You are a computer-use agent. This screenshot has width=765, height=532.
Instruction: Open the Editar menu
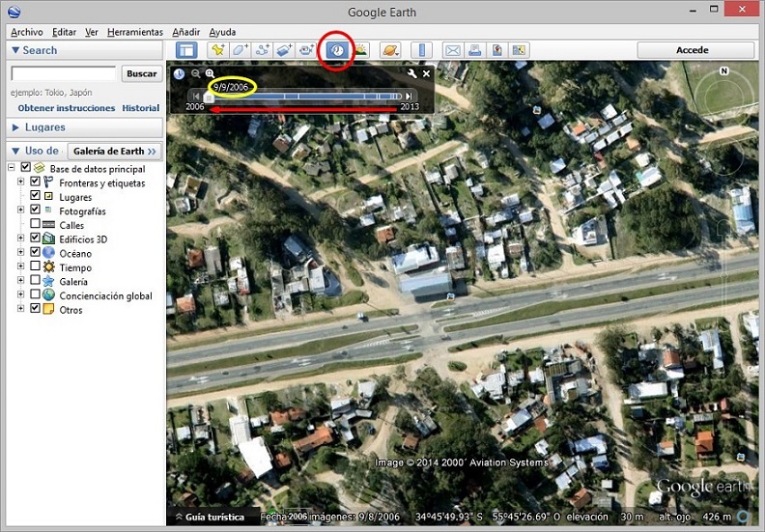(64, 32)
